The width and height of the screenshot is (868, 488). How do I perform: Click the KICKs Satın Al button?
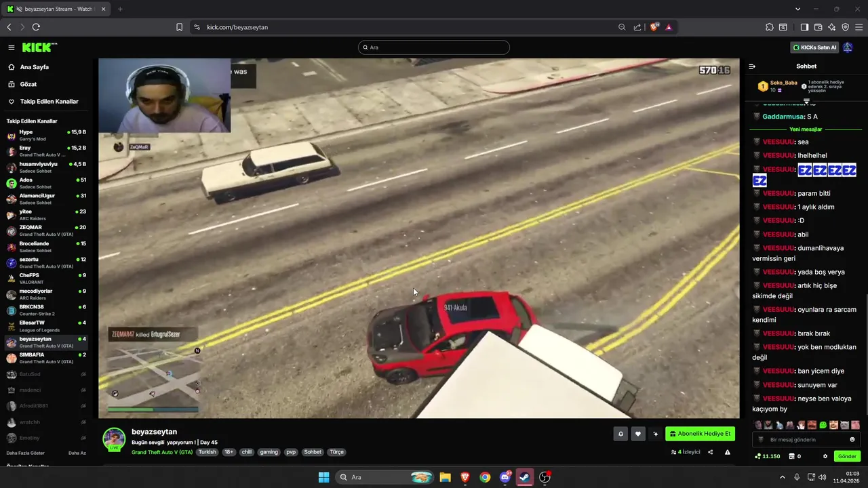click(814, 47)
